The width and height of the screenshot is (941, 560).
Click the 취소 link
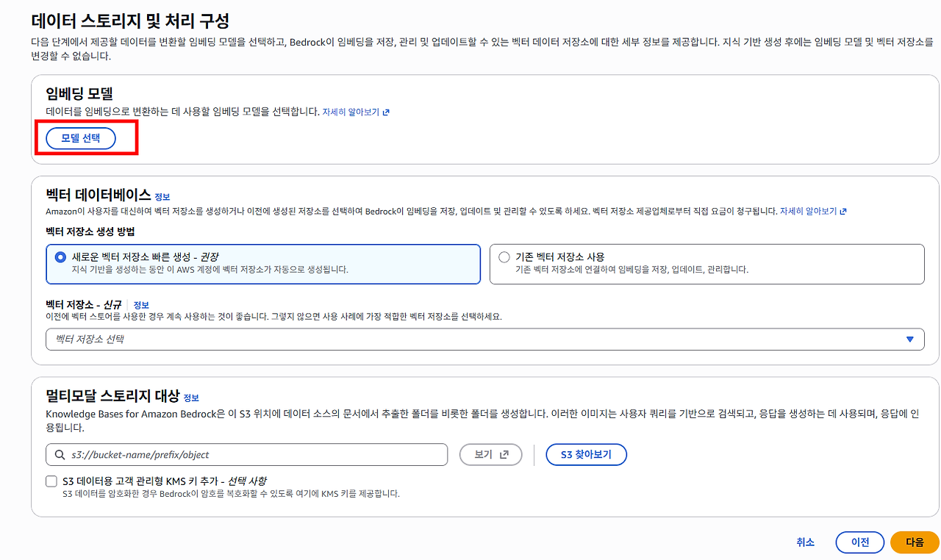[806, 542]
